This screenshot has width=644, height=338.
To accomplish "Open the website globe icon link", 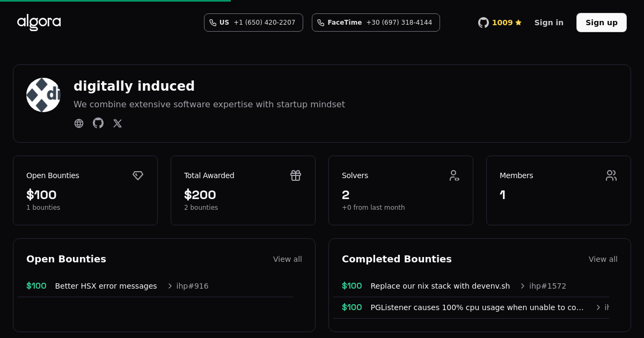I will [79, 123].
